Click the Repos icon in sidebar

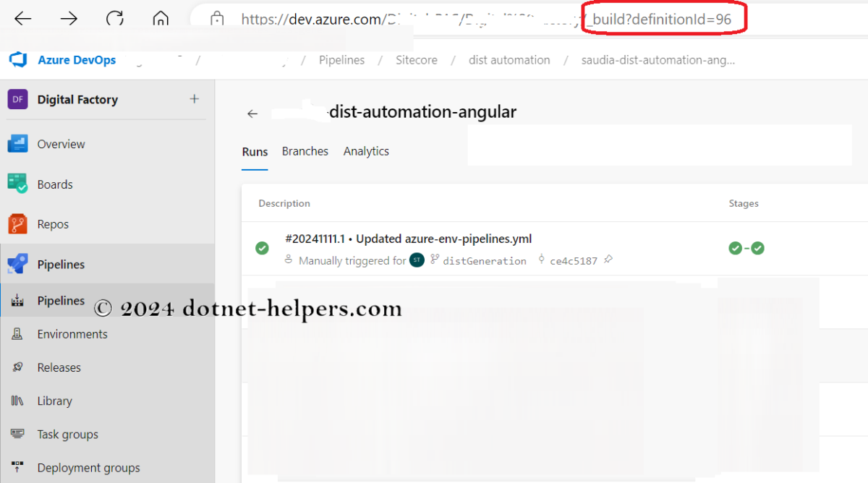pos(18,224)
